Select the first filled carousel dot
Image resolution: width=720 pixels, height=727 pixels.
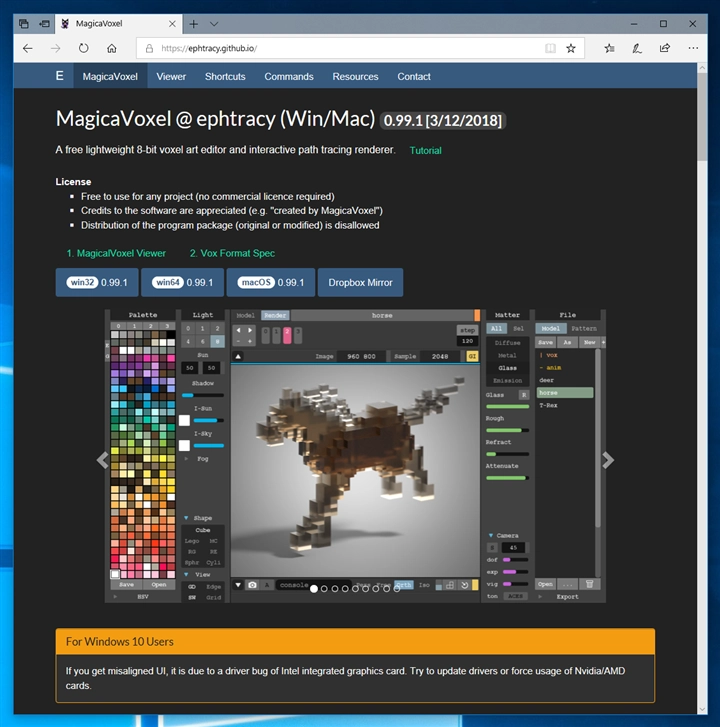click(x=314, y=589)
